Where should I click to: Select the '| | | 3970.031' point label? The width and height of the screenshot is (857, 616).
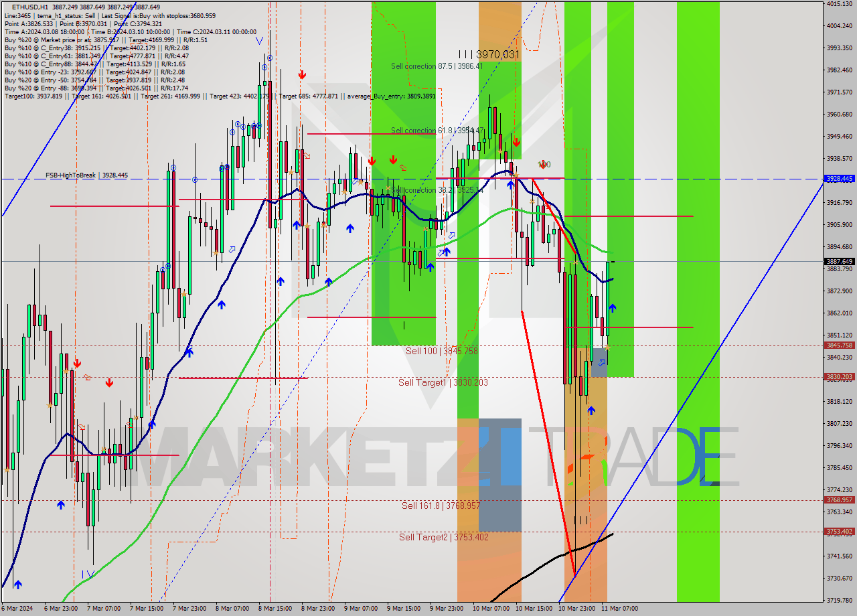489,54
